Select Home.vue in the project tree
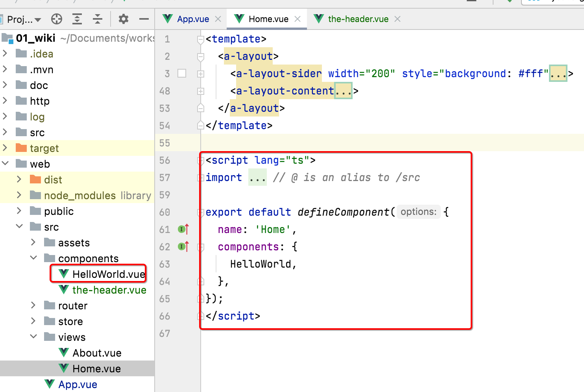This screenshot has height=392, width=584. coord(96,369)
